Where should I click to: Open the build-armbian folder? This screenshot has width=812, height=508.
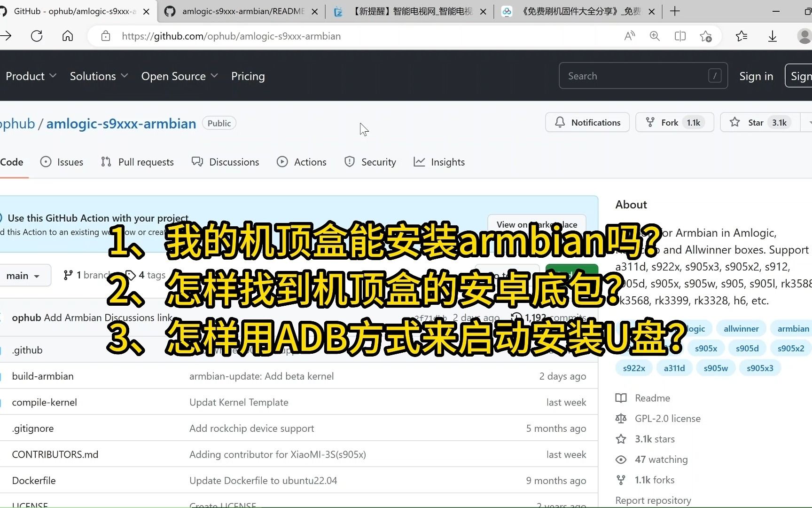43,376
